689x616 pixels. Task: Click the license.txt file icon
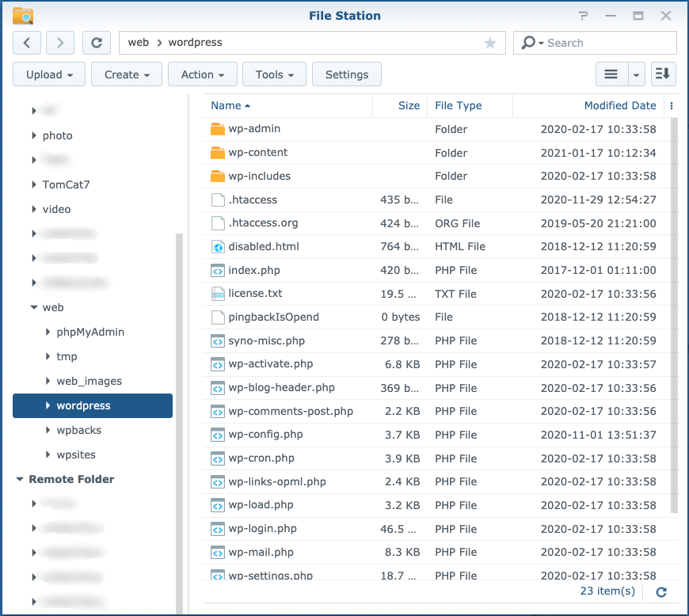click(x=218, y=294)
